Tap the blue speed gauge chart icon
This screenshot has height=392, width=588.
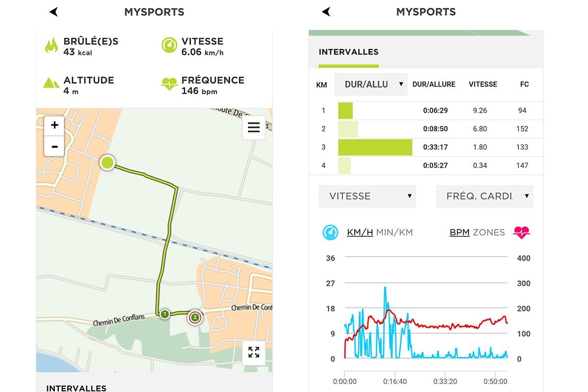point(330,232)
